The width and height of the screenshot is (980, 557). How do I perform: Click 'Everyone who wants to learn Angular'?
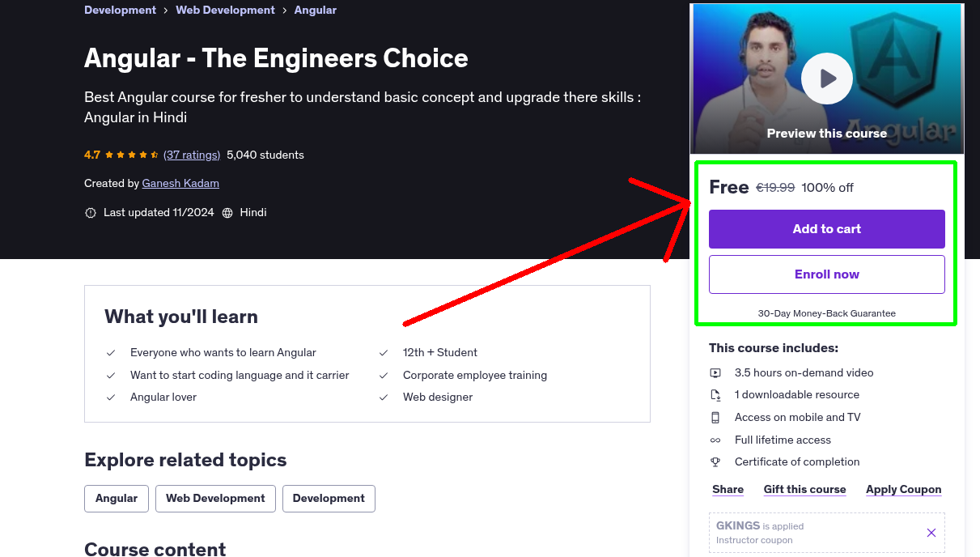(x=223, y=353)
